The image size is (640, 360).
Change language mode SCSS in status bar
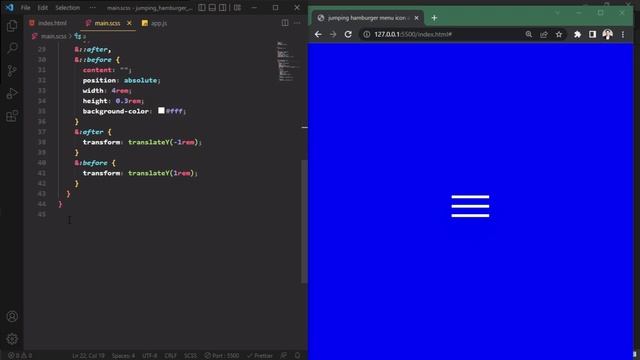pyautogui.click(x=190, y=356)
